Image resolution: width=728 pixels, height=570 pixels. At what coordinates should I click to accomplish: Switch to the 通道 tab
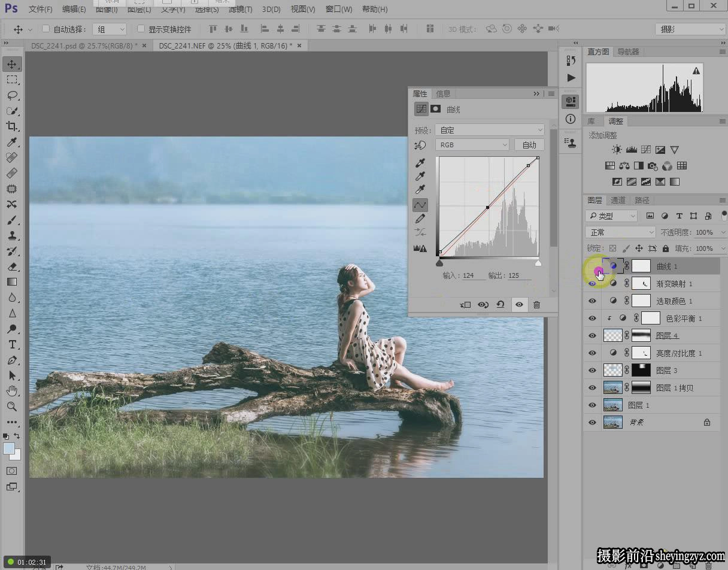point(618,200)
